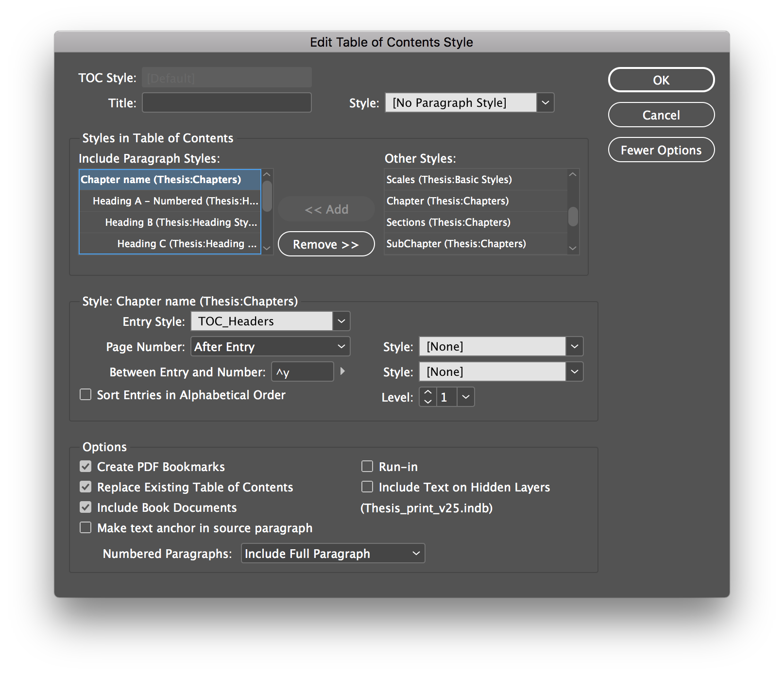The image size is (784, 675).
Task: Click the special characters arrow beside Between Entry field
Action: [x=343, y=371]
